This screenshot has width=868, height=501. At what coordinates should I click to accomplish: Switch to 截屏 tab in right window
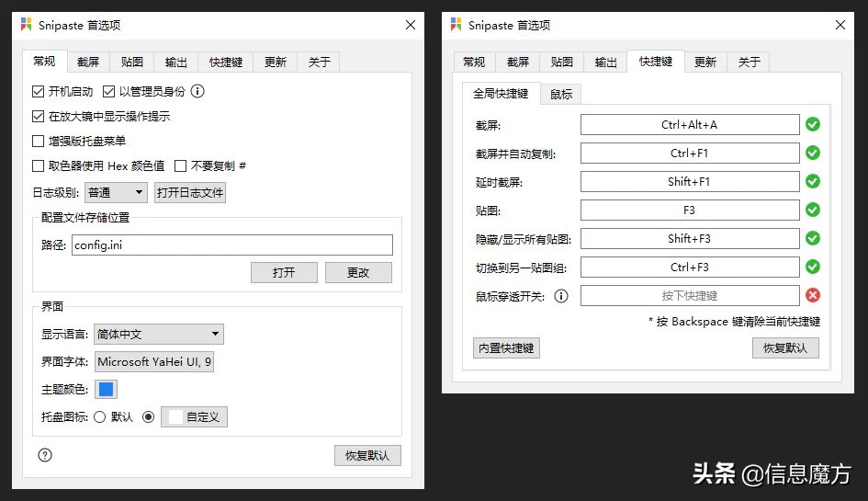point(518,63)
